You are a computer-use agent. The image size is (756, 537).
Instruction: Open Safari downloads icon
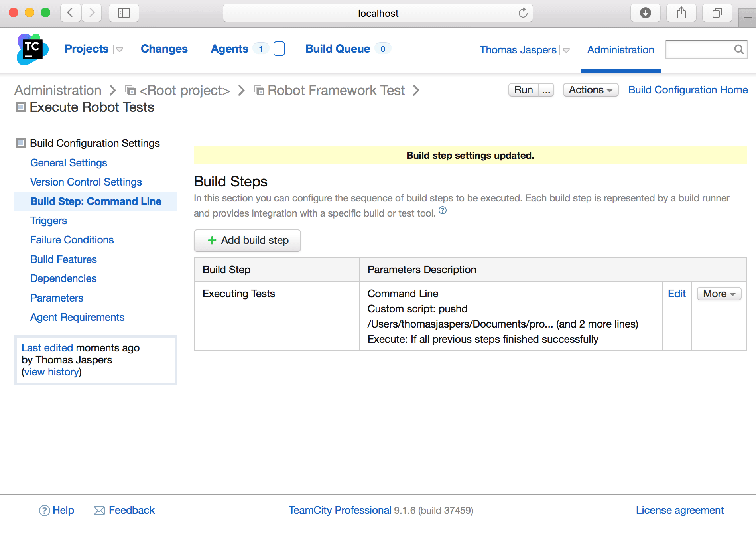click(x=645, y=13)
